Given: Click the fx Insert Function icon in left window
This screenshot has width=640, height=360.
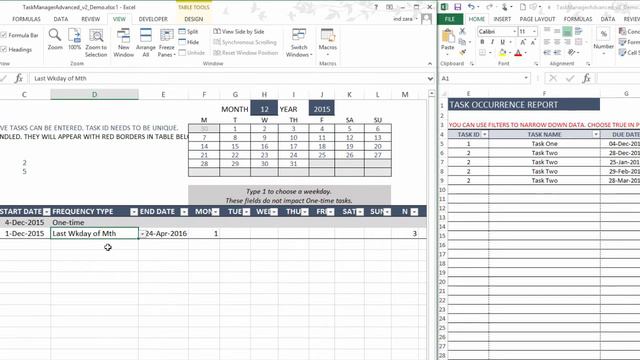Looking at the screenshot, I should click(x=18, y=78).
